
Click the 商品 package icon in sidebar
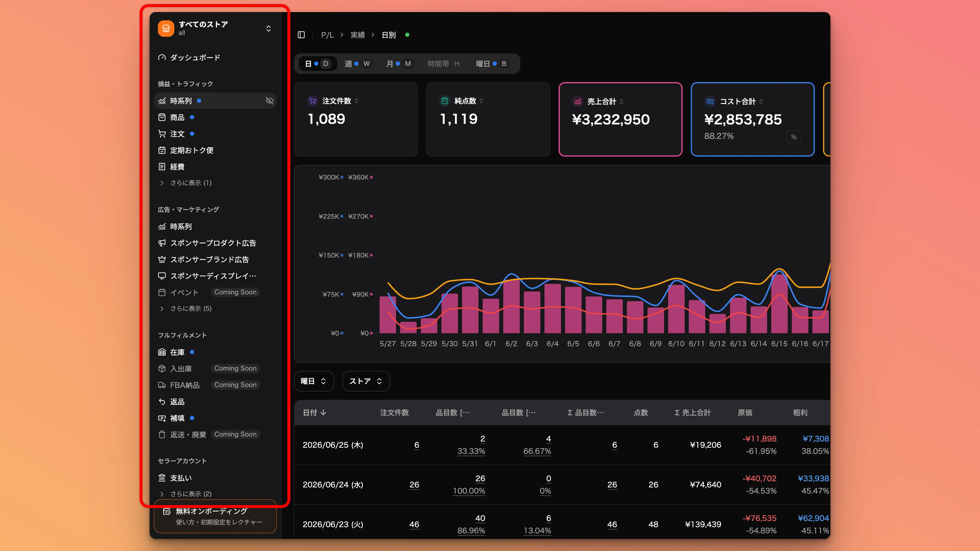click(x=162, y=117)
